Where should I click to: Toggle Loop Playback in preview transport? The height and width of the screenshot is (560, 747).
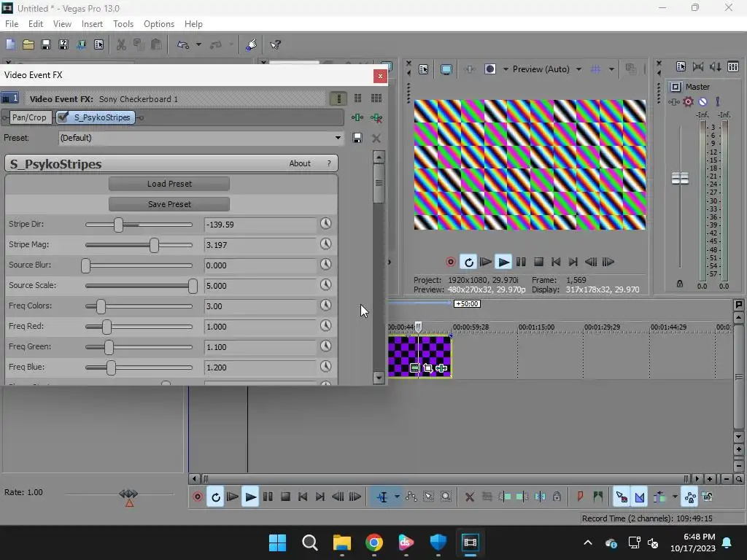[469, 262]
